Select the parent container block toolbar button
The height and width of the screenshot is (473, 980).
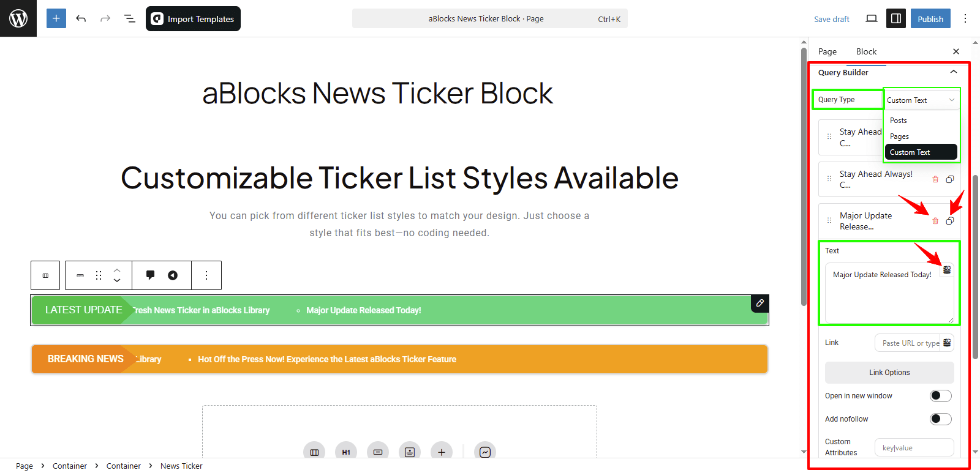coord(45,275)
